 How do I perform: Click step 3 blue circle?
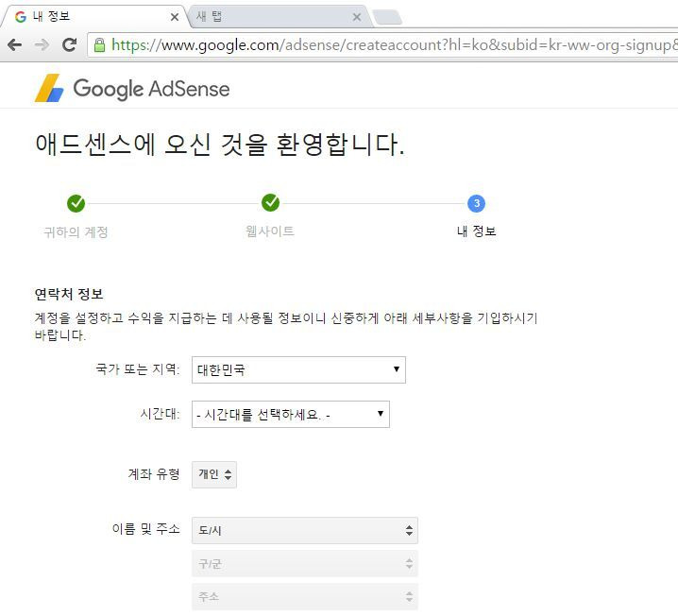(477, 203)
